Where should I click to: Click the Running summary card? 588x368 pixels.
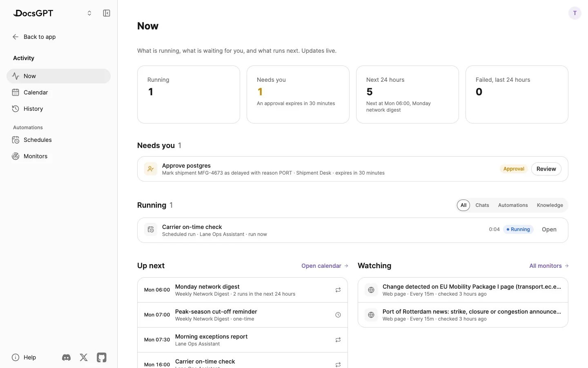[x=189, y=94]
